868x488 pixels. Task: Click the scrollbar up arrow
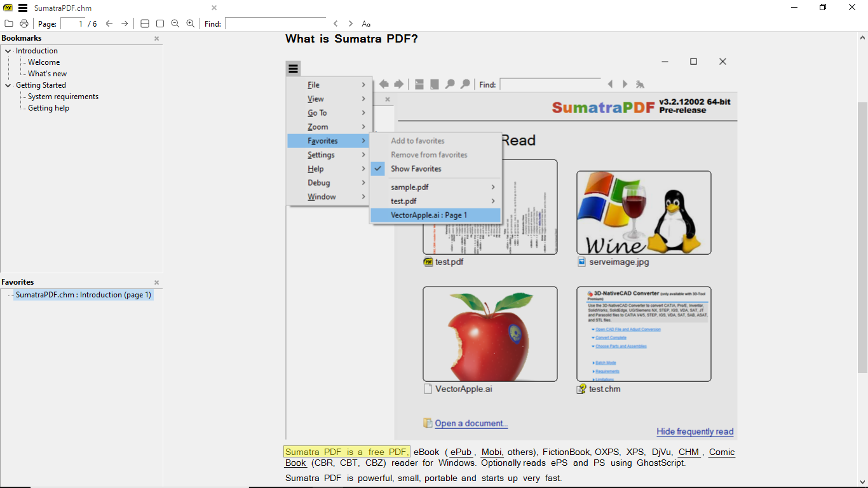[862, 36]
